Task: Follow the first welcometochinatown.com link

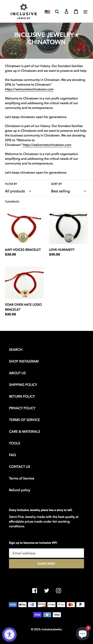Action: point(29,89)
